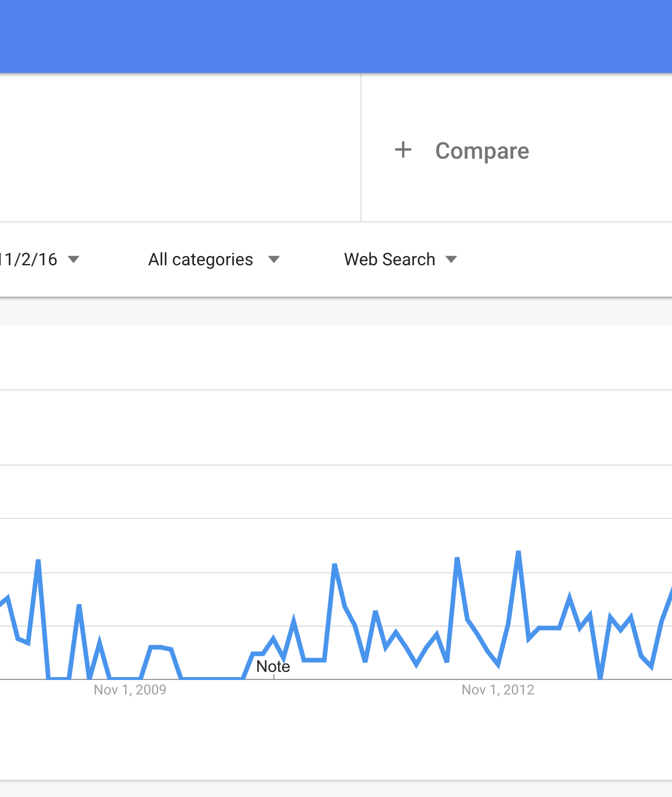Open the Web Search type dropdown
This screenshot has width=672, height=797.
[x=389, y=259]
